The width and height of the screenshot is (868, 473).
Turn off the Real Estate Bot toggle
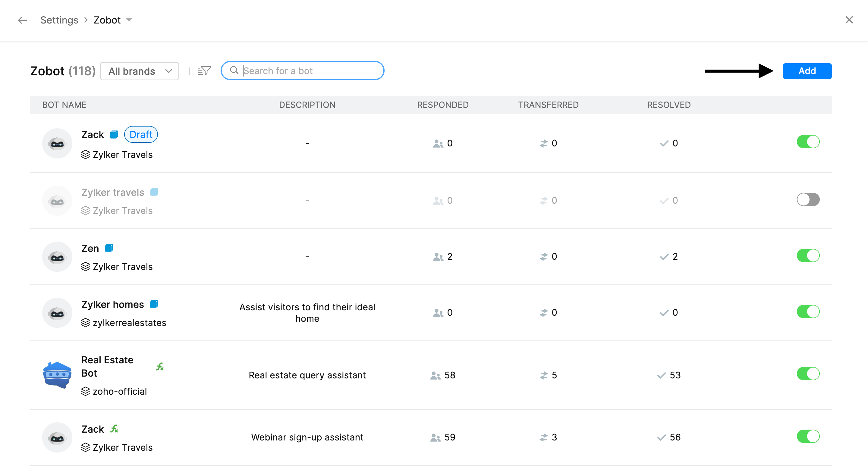point(808,374)
